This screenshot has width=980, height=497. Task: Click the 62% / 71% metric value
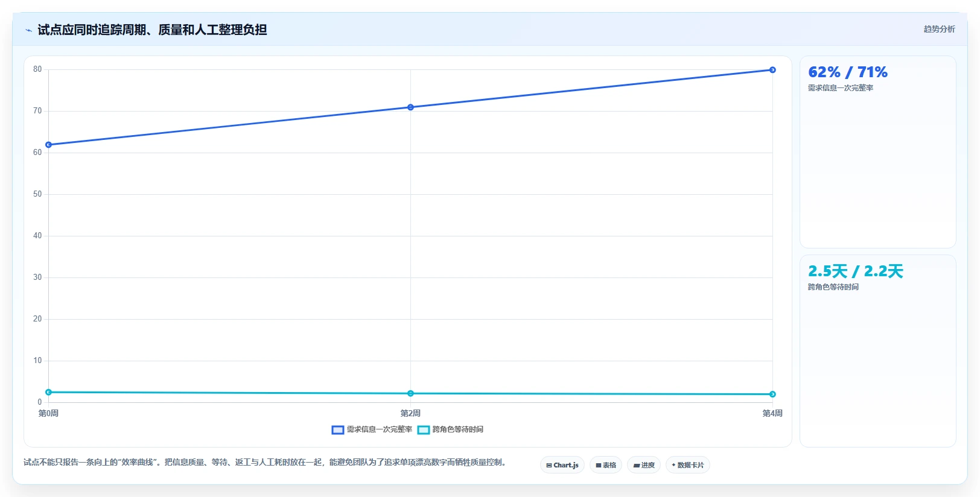click(848, 72)
